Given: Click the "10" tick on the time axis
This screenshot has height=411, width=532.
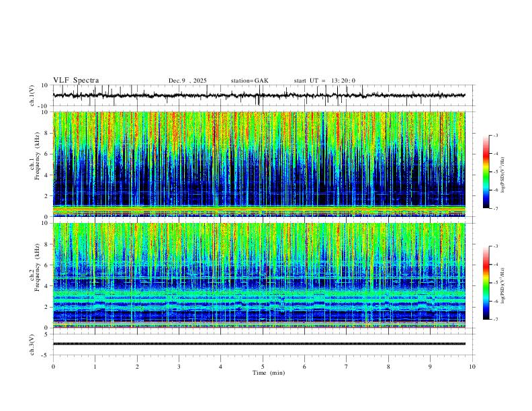Looking at the screenshot, I should tap(472, 367).
